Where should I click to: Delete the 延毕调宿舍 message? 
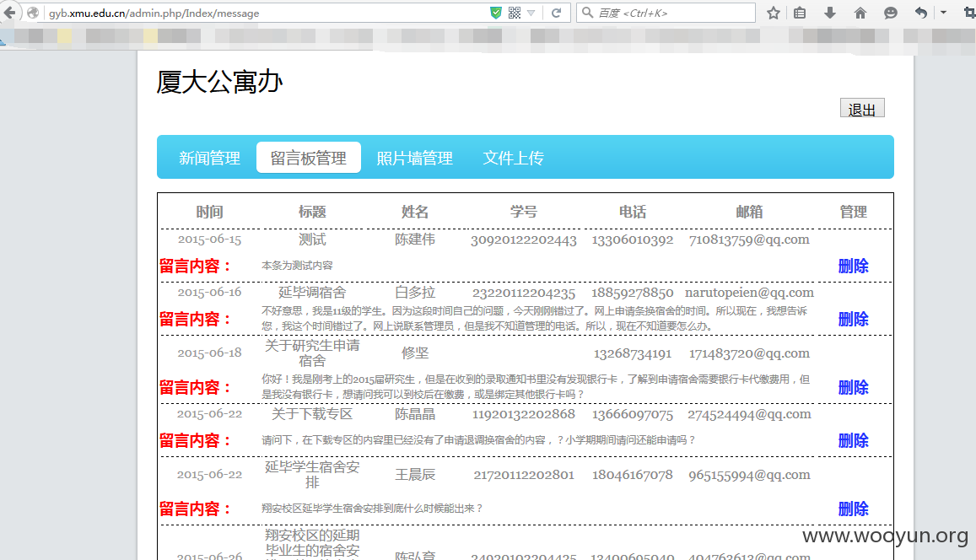pos(854,319)
